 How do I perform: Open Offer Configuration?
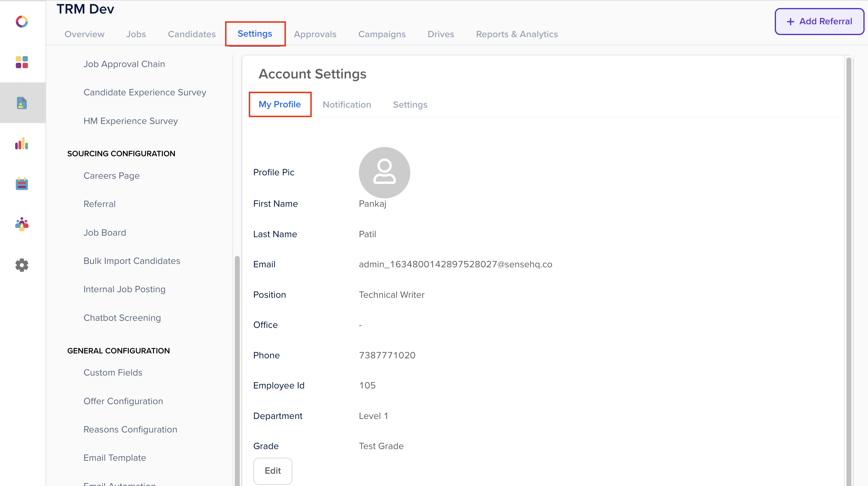click(x=123, y=401)
